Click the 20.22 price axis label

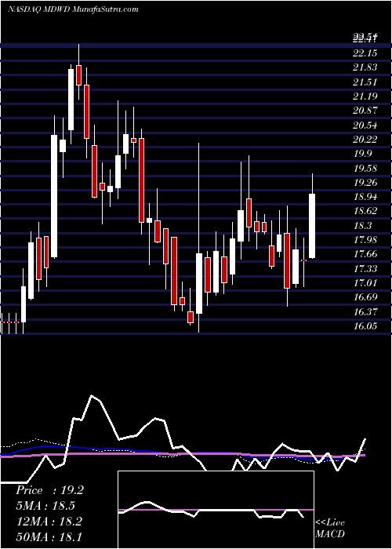pyautogui.click(x=365, y=140)
